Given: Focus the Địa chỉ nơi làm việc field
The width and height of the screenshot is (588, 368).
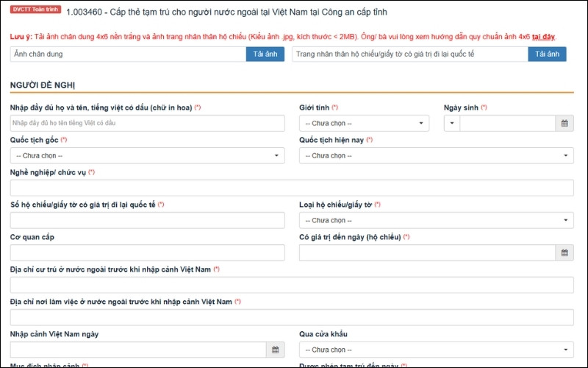Looking at the screenshot, I should tap(292, 317).
